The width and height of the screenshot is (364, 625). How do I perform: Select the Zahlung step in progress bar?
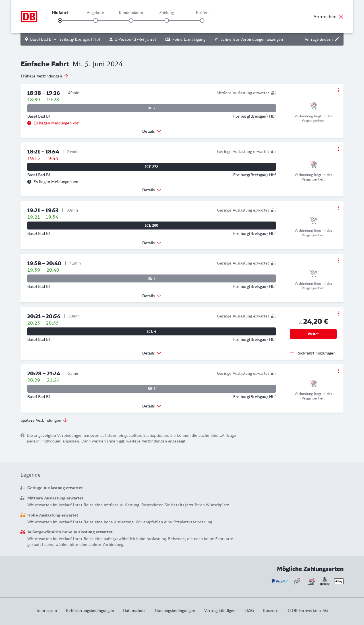click(x=167, y=20)
